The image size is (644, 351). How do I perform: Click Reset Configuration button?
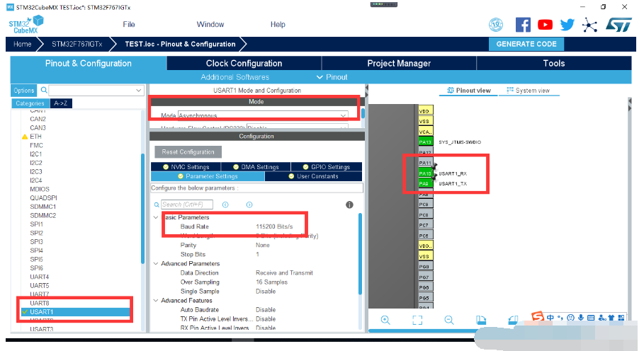tap(188, 151)
